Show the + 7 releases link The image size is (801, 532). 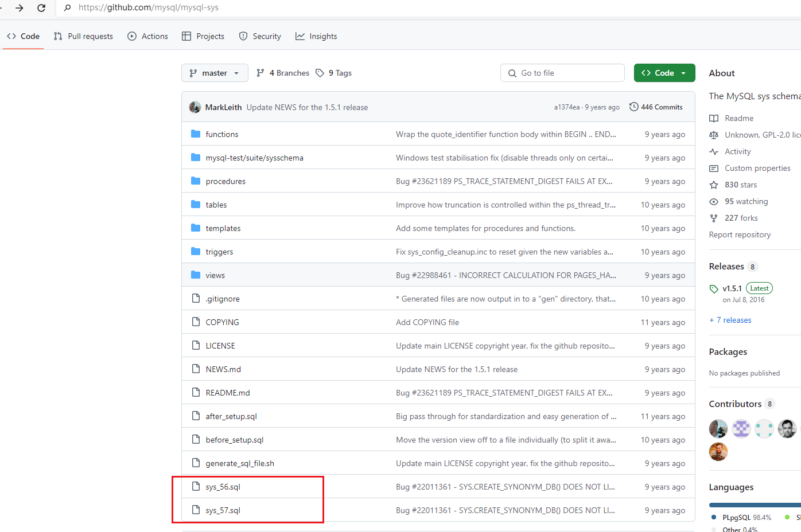click(x=730, y=320)
